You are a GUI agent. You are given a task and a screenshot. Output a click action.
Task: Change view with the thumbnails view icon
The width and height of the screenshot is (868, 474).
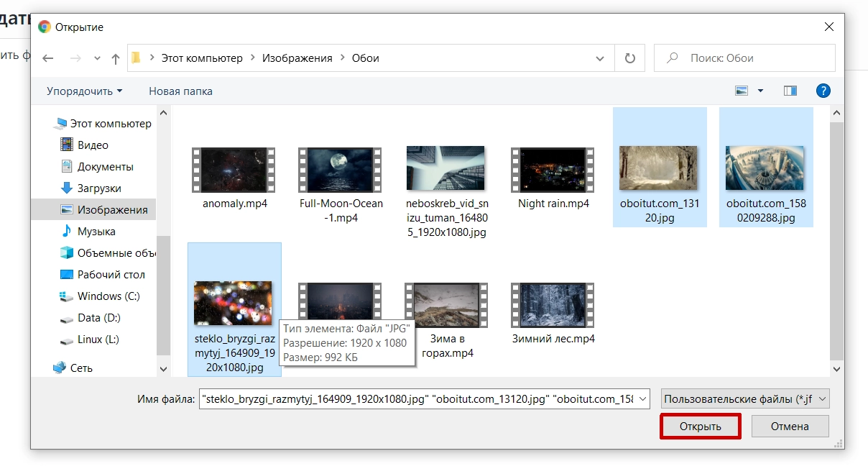coord(742,91)
